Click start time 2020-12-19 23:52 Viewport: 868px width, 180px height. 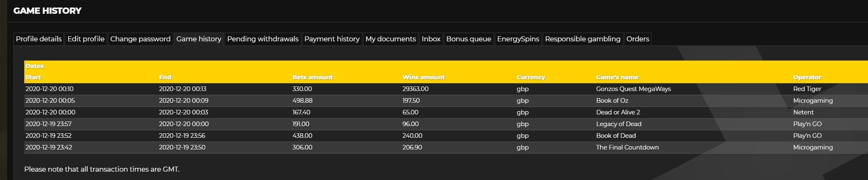(x=49, y=136)
